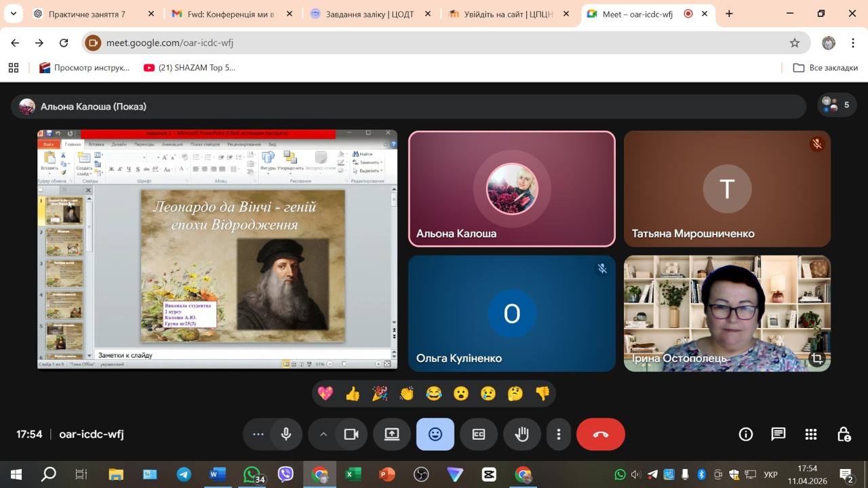This screenshot has height=488, width=868.
Task: Expand the audio settings chevron
Action: click(323, 434)
